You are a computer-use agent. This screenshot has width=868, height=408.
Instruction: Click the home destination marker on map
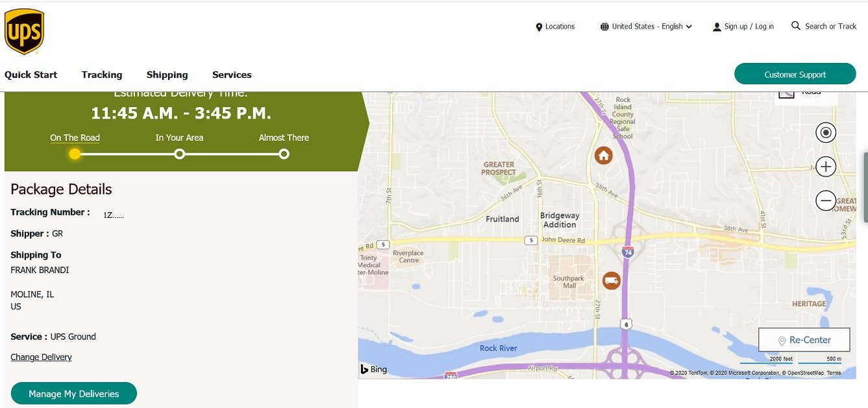point(604,156)
